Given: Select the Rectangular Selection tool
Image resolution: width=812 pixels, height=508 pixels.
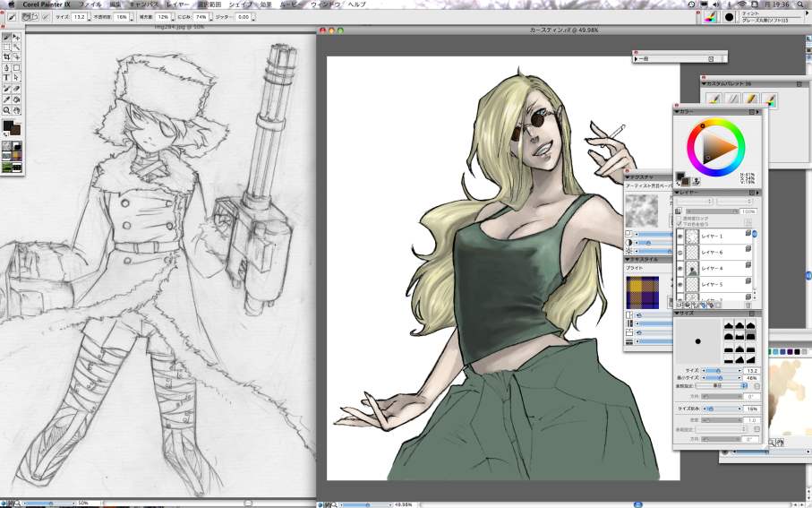Looking at the screenshot, I should 6,47.
